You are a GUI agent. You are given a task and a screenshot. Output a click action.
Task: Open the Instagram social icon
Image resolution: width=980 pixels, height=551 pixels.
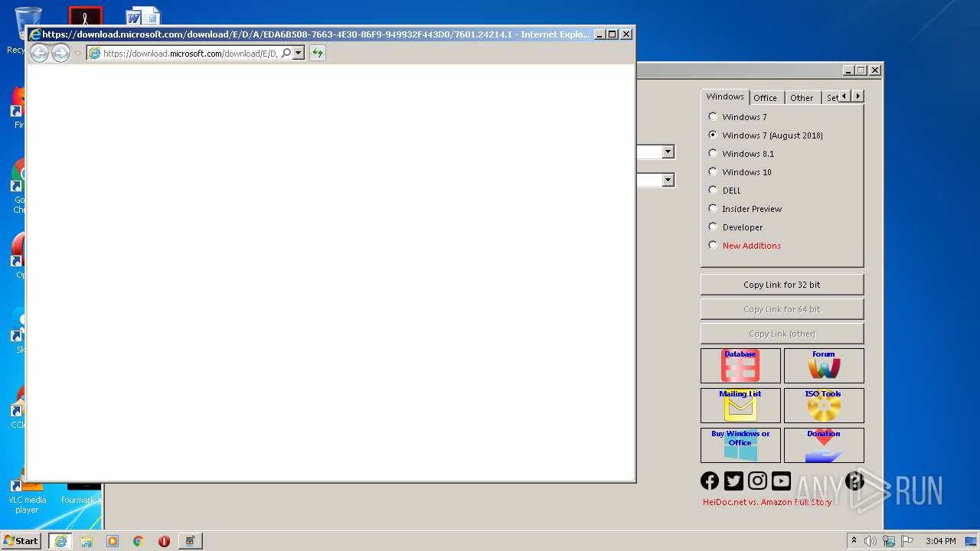point(757,481)
